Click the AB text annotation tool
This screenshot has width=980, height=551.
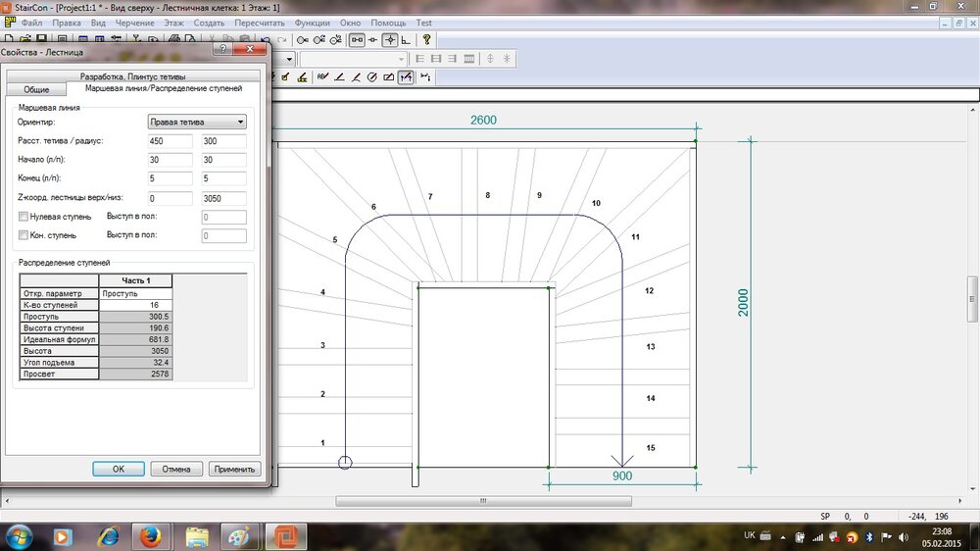321,76
